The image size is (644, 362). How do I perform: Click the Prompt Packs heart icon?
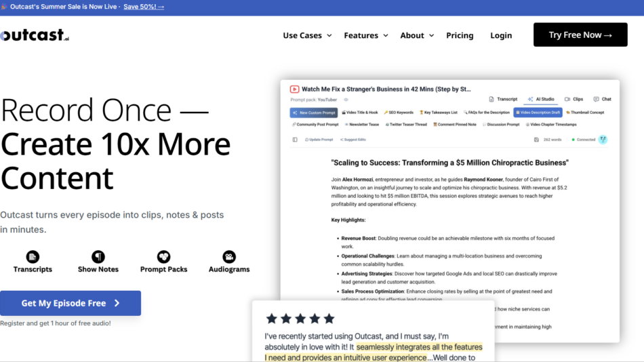pyautogui.click(x=163, y=257)
